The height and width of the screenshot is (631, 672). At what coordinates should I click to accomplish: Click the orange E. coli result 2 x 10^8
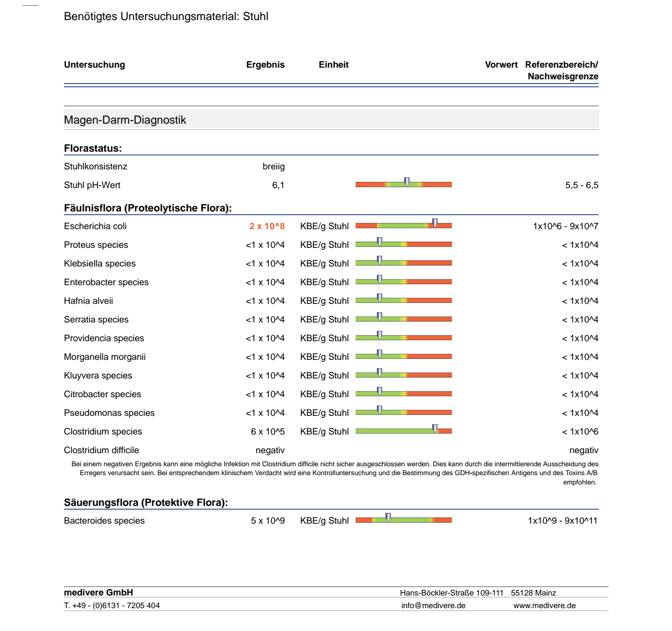click(266, 226)
